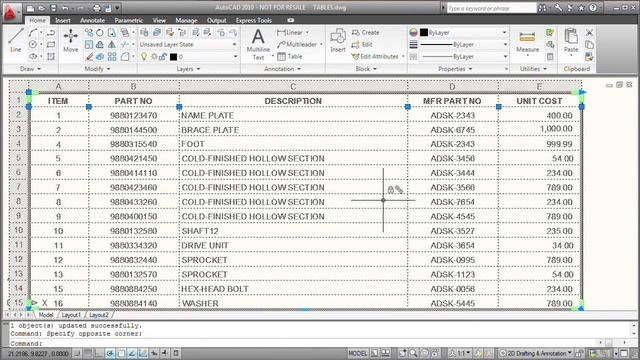
Task: Select the Rotate tool in Modify panel
Action: (x=100, y=33)
